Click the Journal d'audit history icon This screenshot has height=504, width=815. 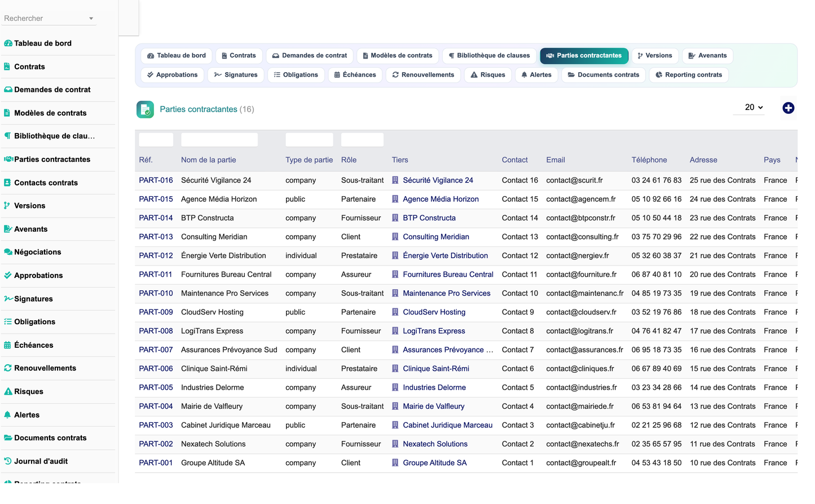pyautogui.click(x=8, y=461)
